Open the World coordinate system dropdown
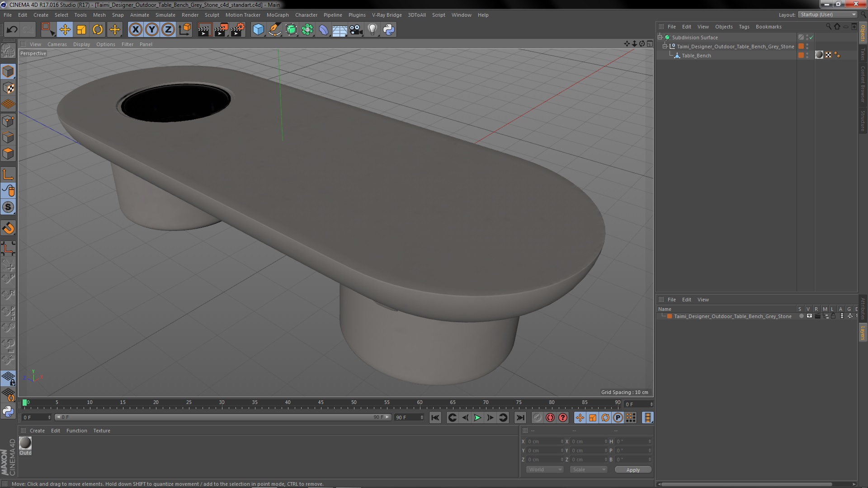Image resolution: width=868 pixels, height=488 pixels. [545, 469]
